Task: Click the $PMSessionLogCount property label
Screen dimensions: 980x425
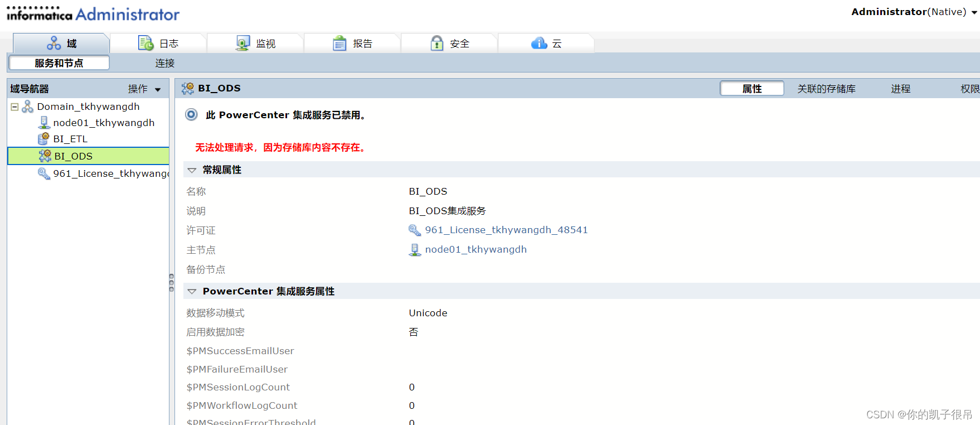Action: [238, 387]
